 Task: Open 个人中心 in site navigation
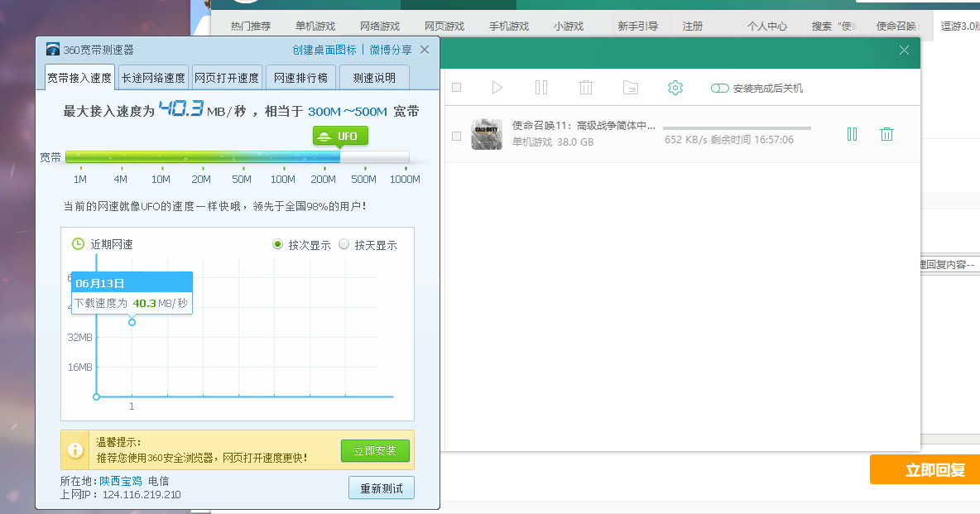[x=767, y=26]
